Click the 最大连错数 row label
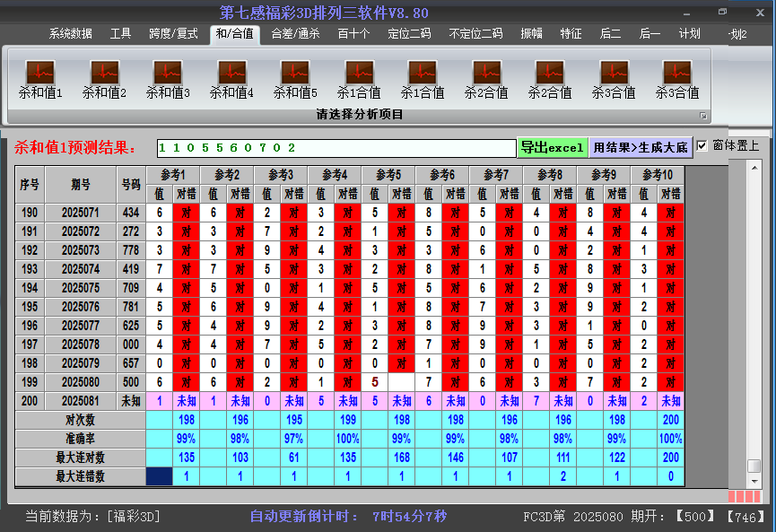Screen dimensions: 776x532 tap(80, 476)
